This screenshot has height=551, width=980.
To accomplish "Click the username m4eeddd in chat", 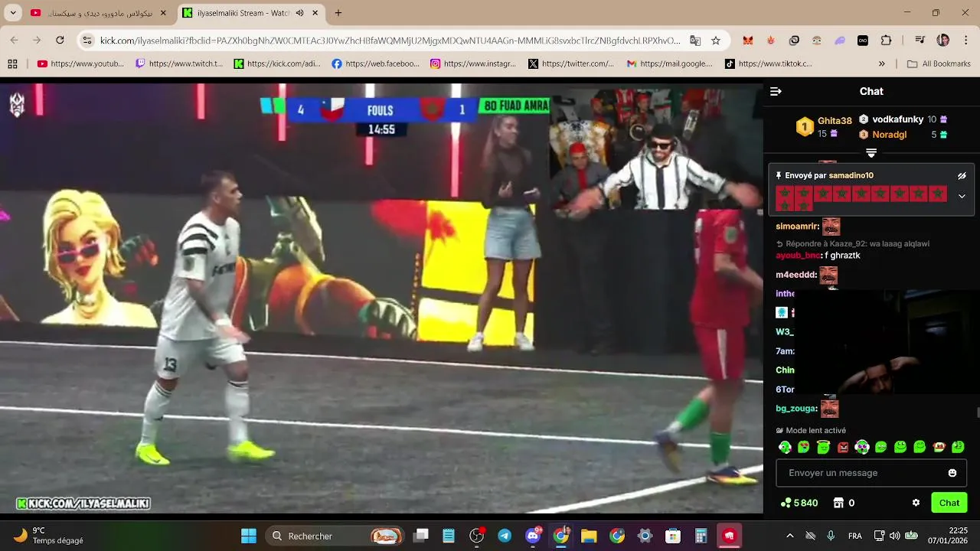I will (796, 275).
